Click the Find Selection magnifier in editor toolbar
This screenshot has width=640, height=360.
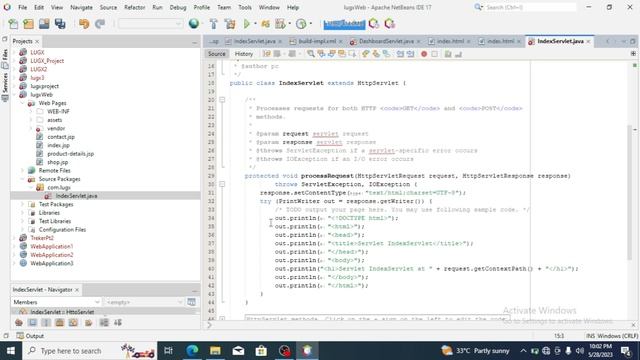pos(311,54)
